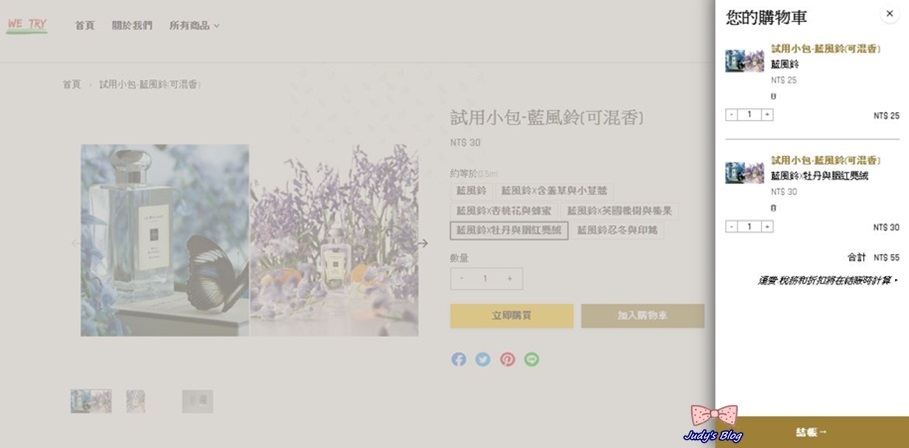Share product via the Pinterest icon

point(507,359)
